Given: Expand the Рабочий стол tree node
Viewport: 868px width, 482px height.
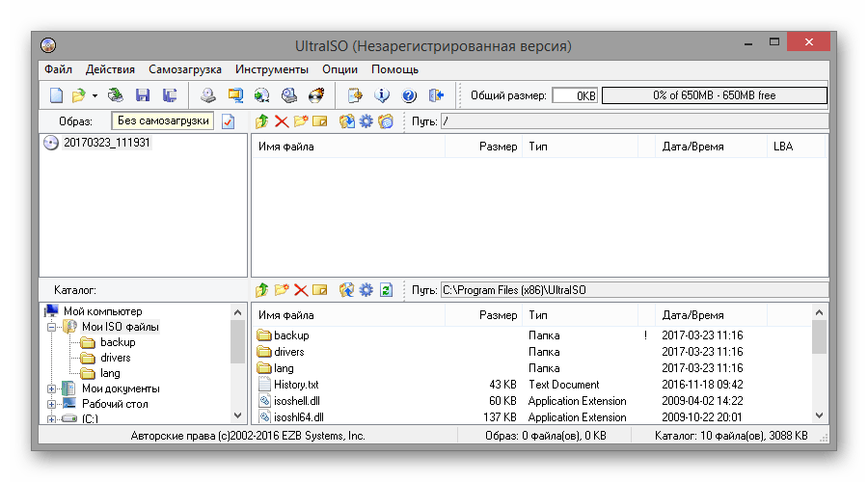Looking at the screenshot, I should [51, 404].
